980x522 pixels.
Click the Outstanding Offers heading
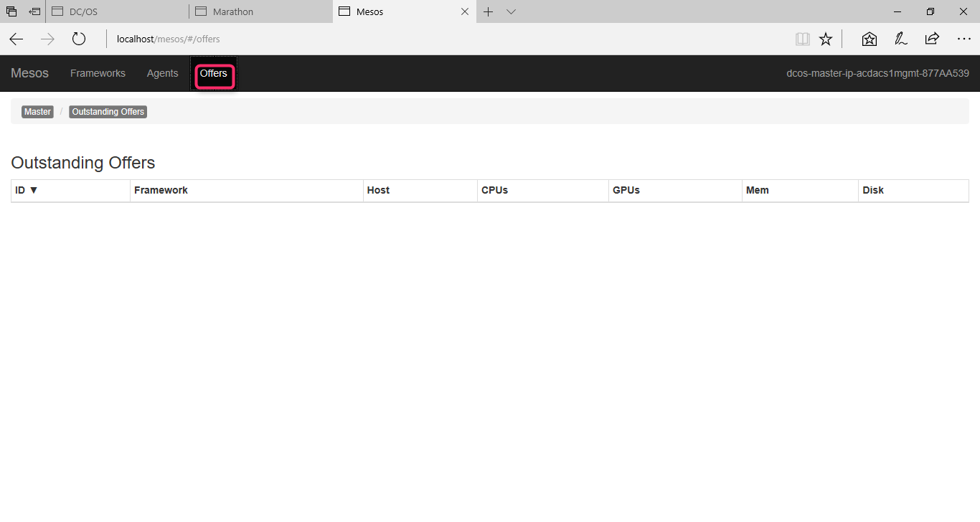(x=83, y=163)
